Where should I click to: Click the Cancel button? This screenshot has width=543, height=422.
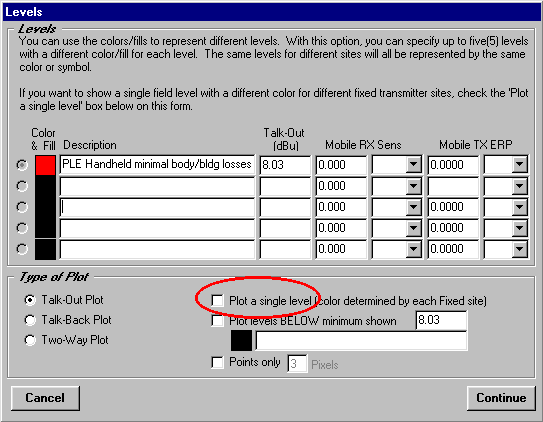pyautogui.click(x=45, y=398)
